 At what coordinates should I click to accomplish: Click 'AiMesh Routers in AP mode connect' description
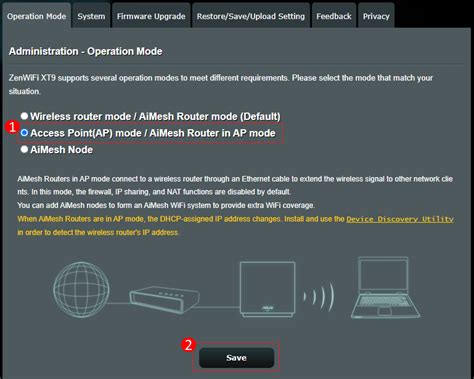[235, 185]
